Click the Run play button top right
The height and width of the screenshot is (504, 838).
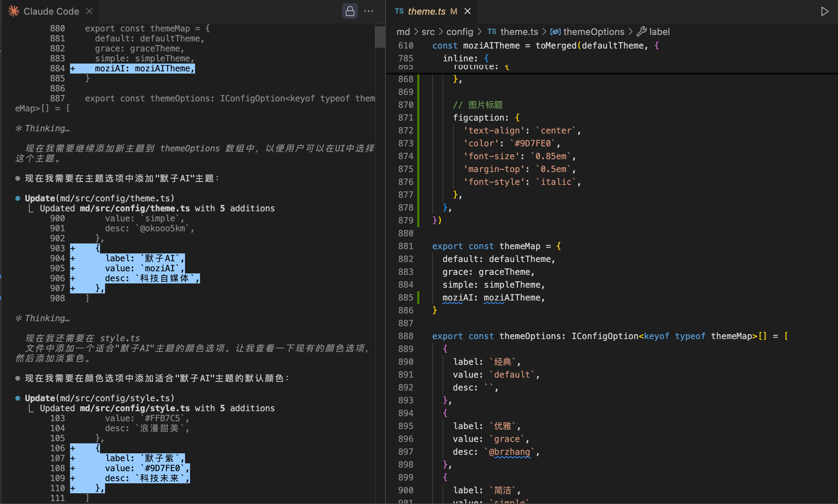(824, 11)
